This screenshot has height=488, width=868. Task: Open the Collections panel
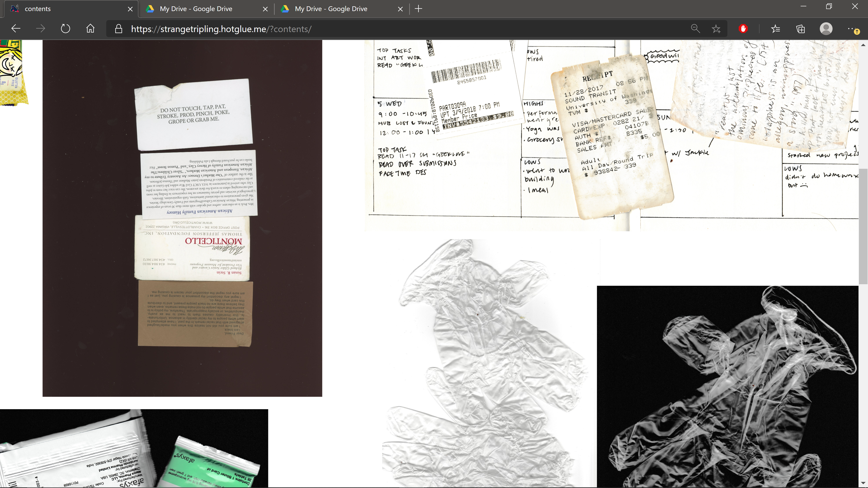point(801,29)
